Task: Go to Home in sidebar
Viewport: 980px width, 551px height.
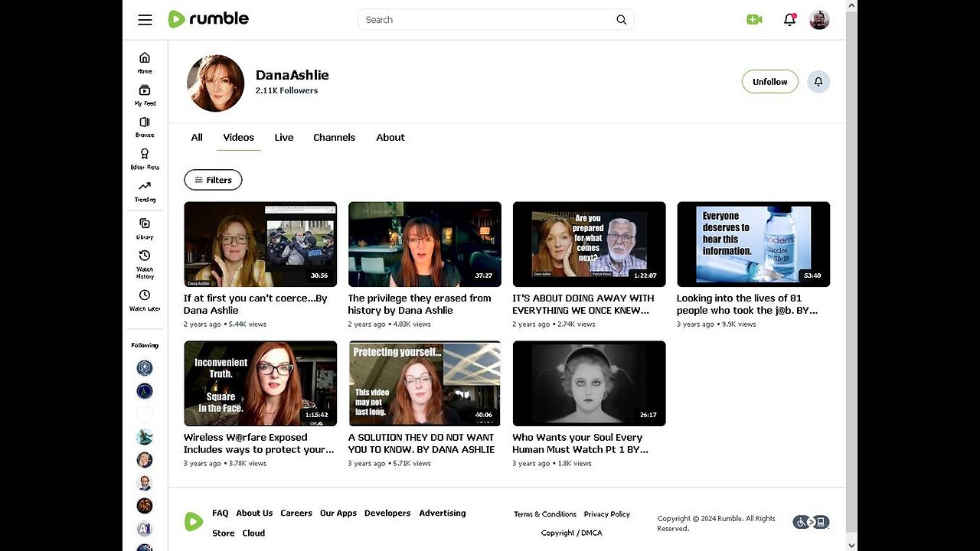Action: tap(145, 63)
